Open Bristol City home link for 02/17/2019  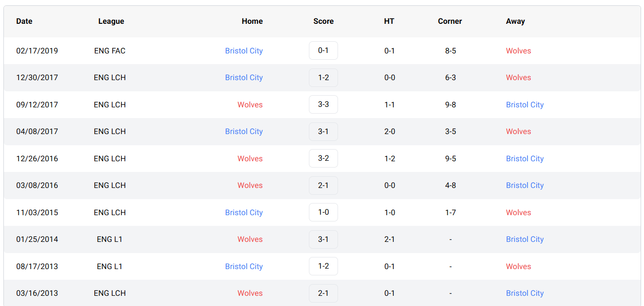[x=244, y=51]
